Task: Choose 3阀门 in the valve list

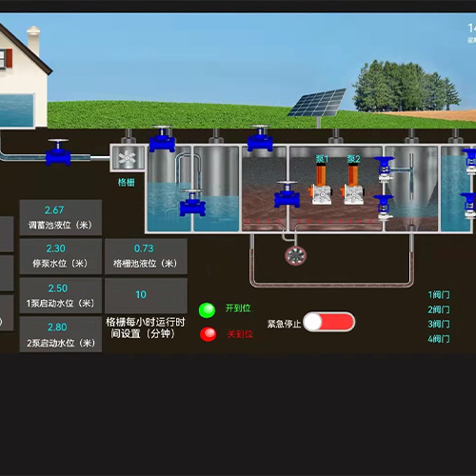Action: 439,324
